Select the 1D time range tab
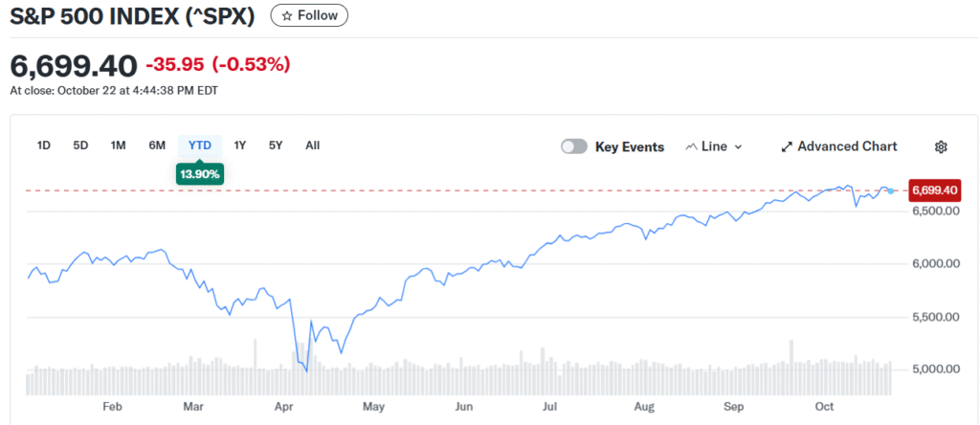The width and height of the screenshot is (980, 425). (43, 145)
